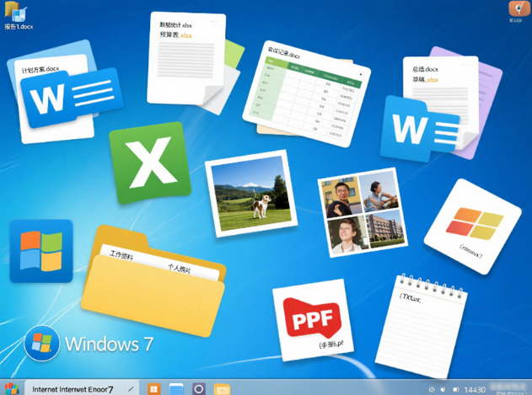Open the dog landscape photo
Image resolution: width=532 pixels, height=395 pixels.
click(x=251, y=194)
